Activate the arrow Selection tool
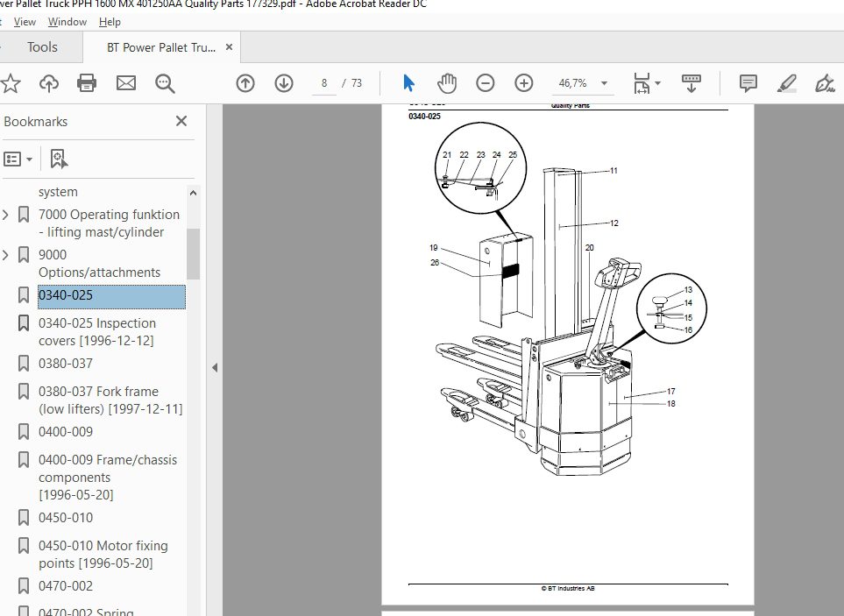Viewport: 844px width, 616px height. [x=409, y=83]
